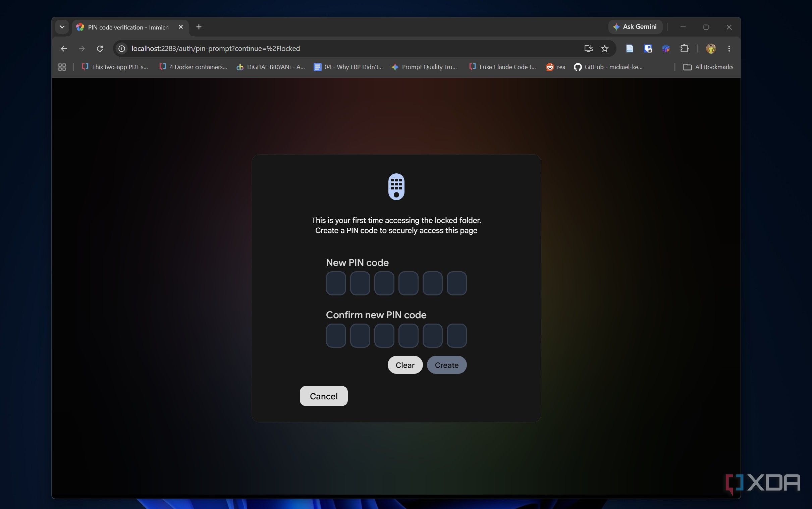Click the blue document extension icon
This screenshot has width=812, height=509.
(x=629, y=49)
